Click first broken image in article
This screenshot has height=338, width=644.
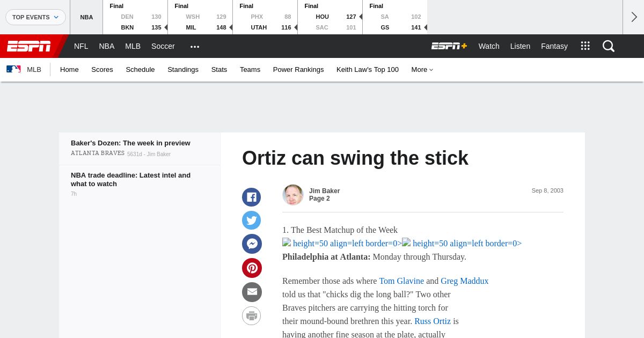point(287,243)
